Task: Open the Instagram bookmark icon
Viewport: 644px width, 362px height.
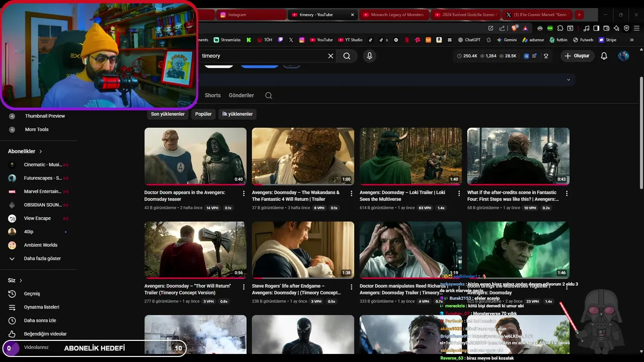Action: click(302, 40)
